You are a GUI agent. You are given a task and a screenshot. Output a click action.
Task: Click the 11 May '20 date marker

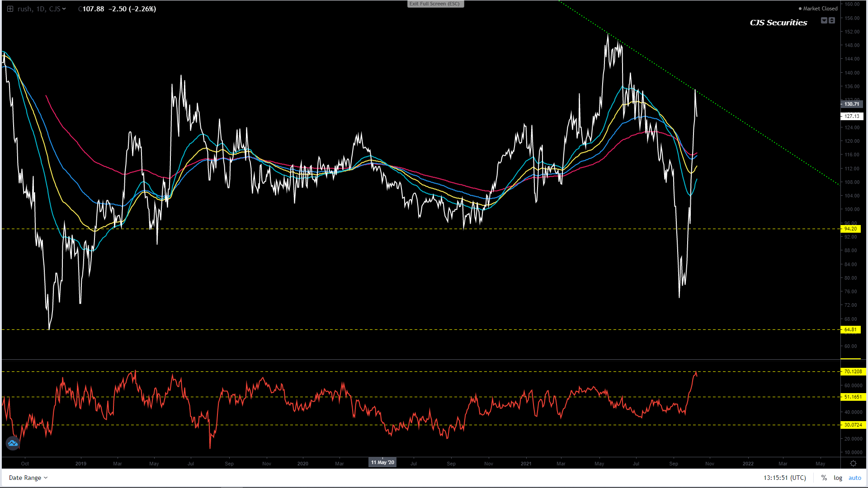pos(382,462)
